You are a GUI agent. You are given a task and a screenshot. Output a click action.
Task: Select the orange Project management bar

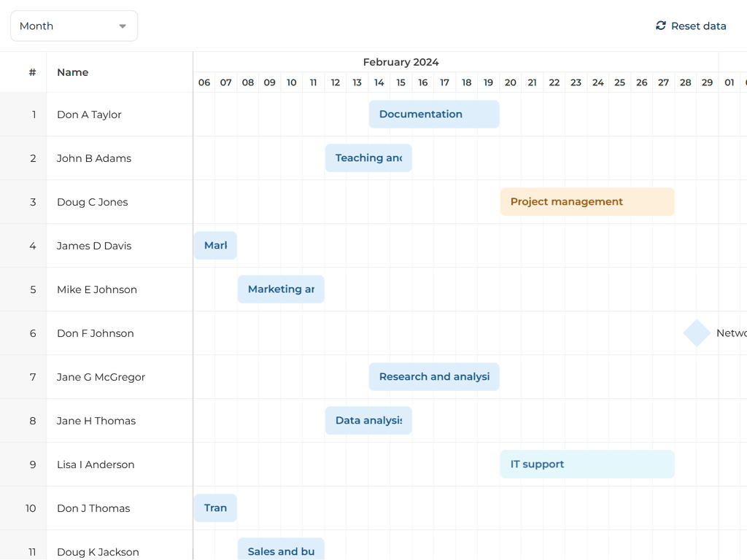tap(587, 202)
